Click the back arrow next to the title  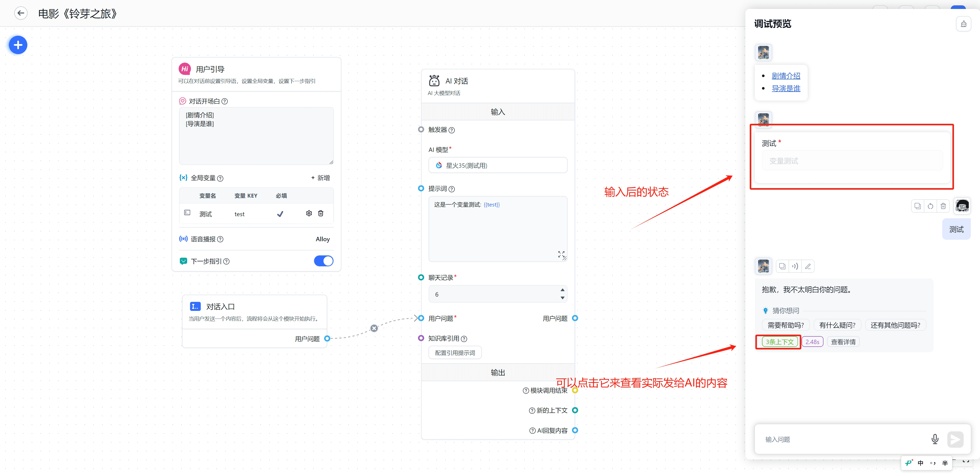[x=21, y=13]
